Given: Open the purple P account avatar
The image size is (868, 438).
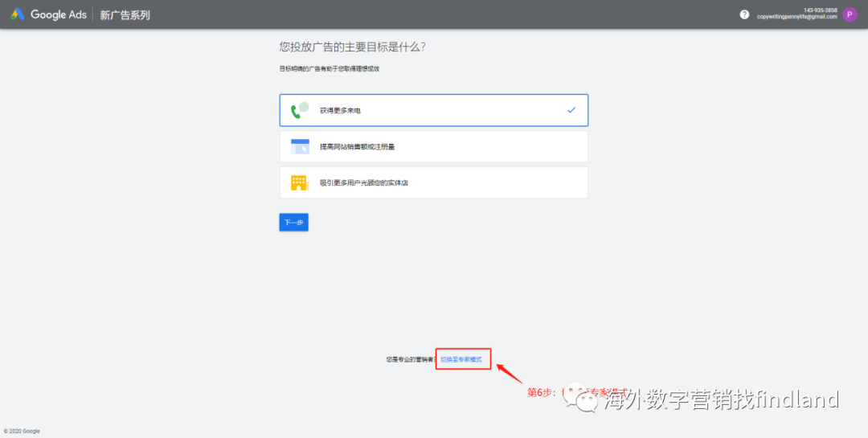Looking at the screenshot, I should (850, 14).
